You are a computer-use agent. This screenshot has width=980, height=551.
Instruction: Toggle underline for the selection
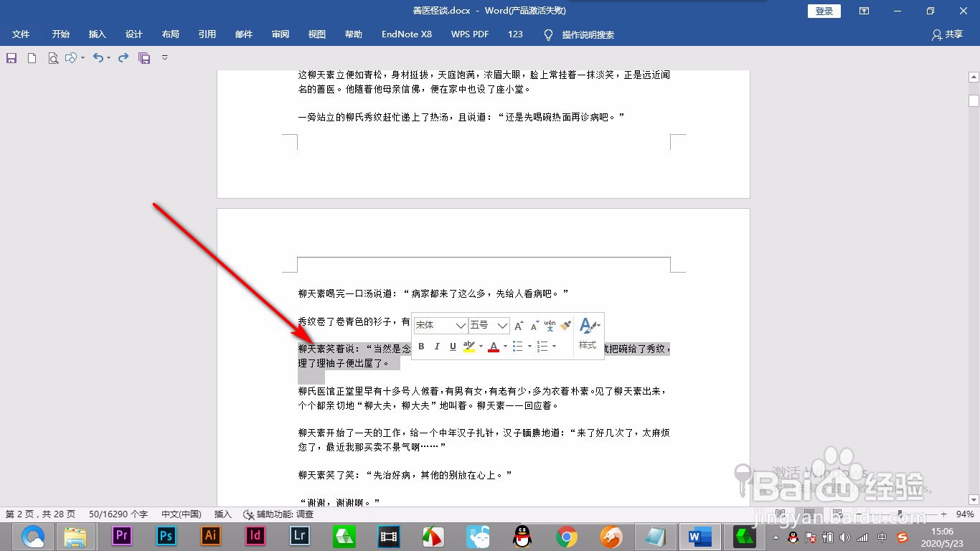(x=453, y=347)
